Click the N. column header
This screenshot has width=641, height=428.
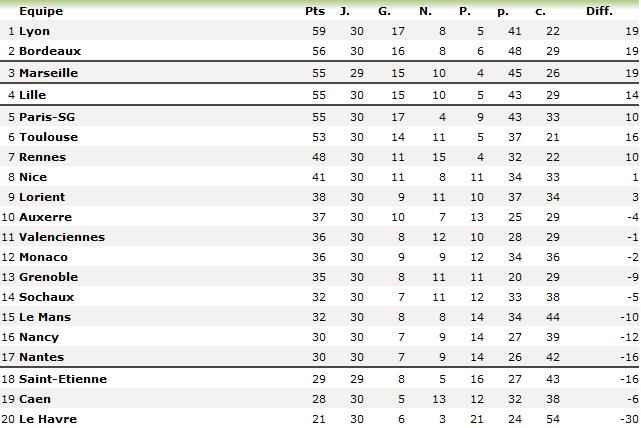coord(425,11)
